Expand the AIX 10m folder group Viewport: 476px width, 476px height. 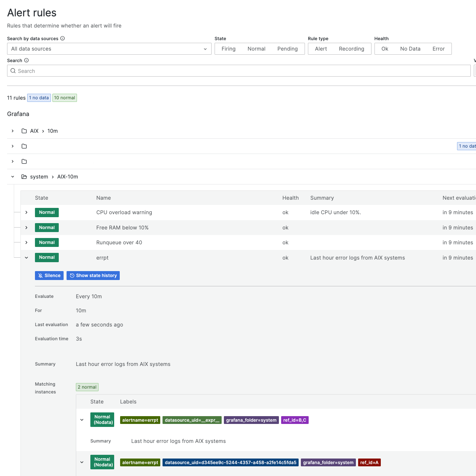pyautogui.click(x=13, y=131)
